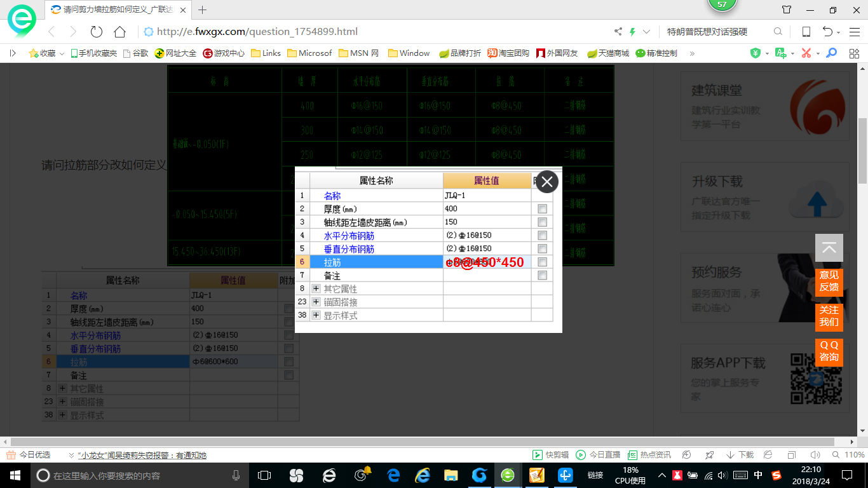
Task: Show more bookmarks with double chevron
Action: point(692,53)
